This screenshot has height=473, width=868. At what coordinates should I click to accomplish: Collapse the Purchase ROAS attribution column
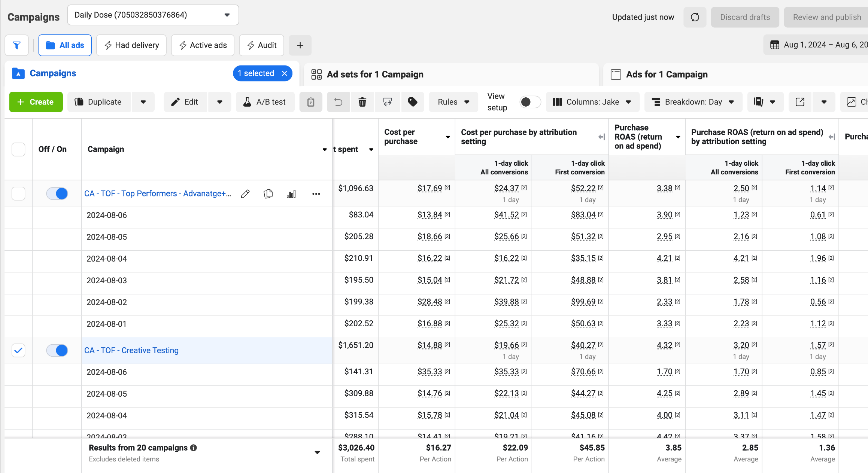832,137
